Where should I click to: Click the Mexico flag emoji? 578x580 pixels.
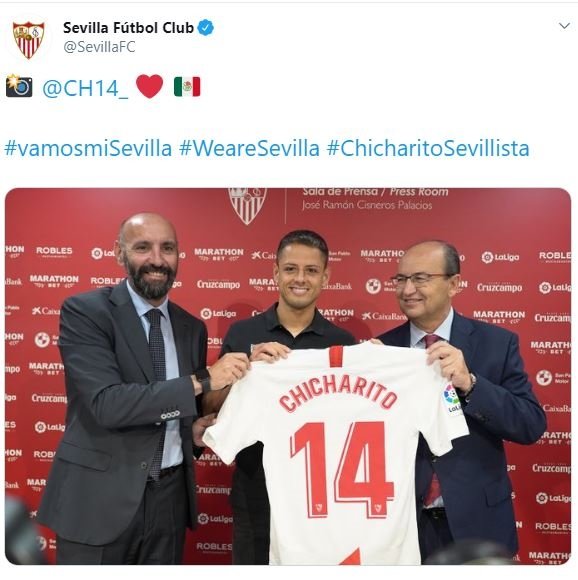[187, 87]
